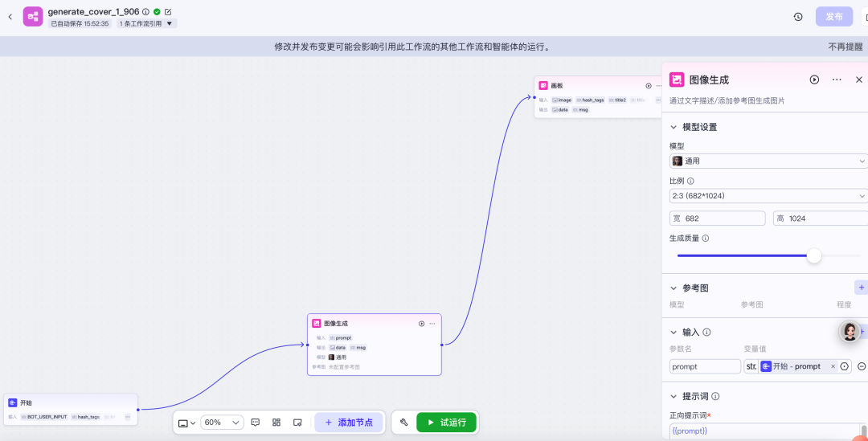Open the 比例 dropdown showing 2:3 (682*1024)
Image resolution: width=868 pixels, height=441 pixels.
click(x=768, y=196)
